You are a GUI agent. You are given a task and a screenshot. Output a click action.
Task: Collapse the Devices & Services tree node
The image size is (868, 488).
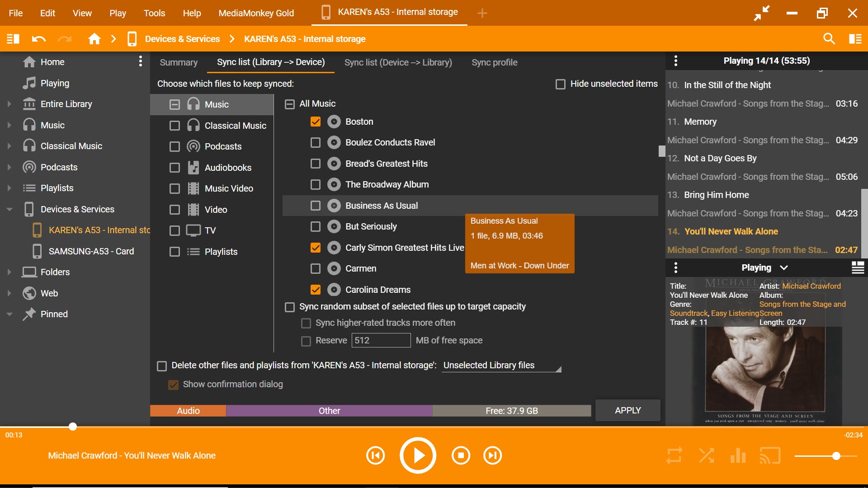9,209
